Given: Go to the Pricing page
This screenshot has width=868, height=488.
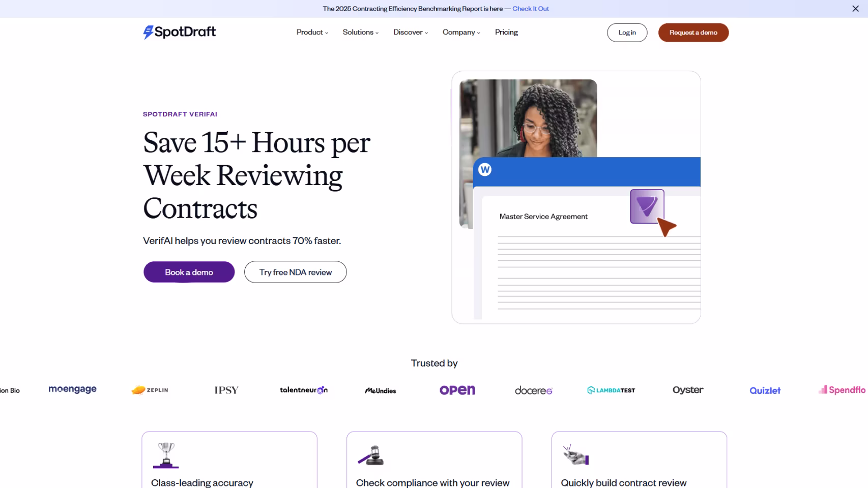Looking at the screenshot, I should point(506,32).
